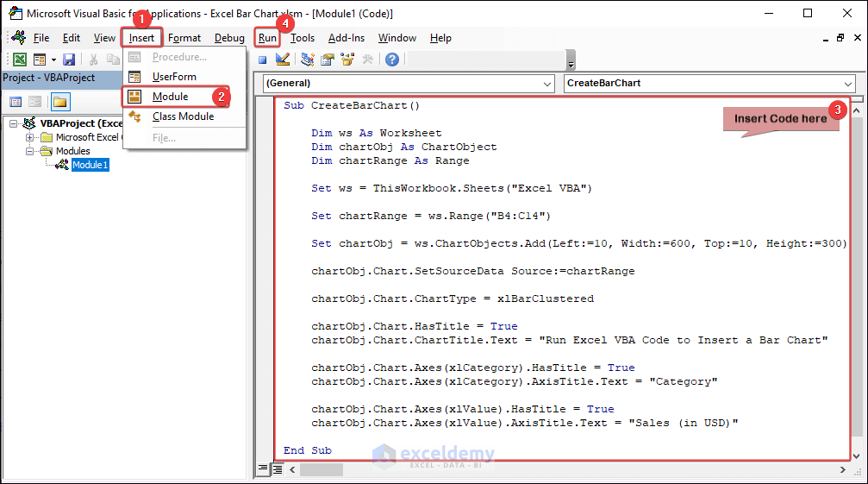Click the VBA icon left of File menu
Viewport: 868px width, 484px height.
click(19, 38)
